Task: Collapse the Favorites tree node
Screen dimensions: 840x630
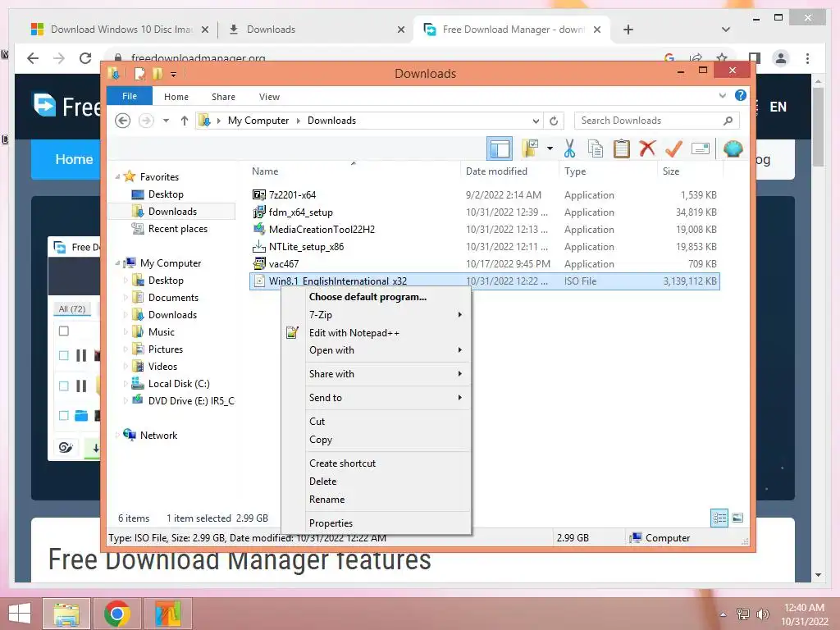Action: click(117, 176)
